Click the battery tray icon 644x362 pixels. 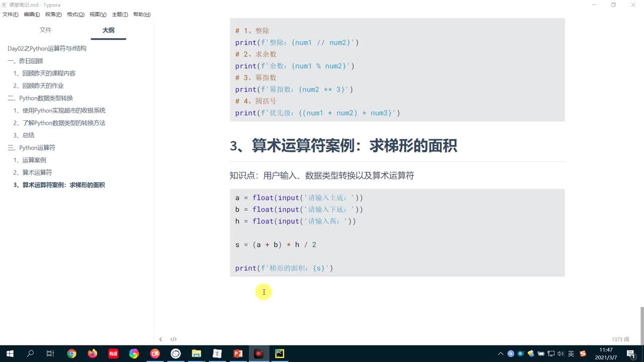[541, 353]
